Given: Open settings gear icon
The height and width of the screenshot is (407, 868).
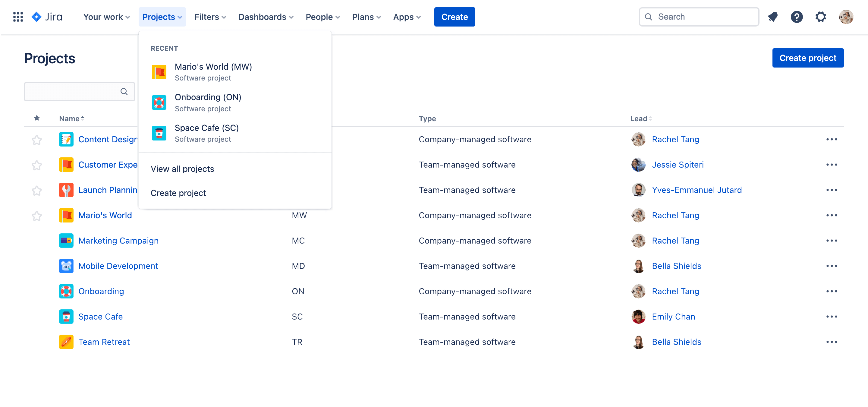Looking at the screenshot, I should (821, 17).
